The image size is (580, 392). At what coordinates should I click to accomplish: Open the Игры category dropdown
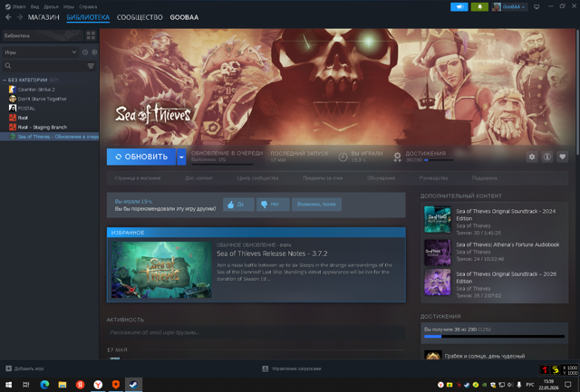point(40,53)
